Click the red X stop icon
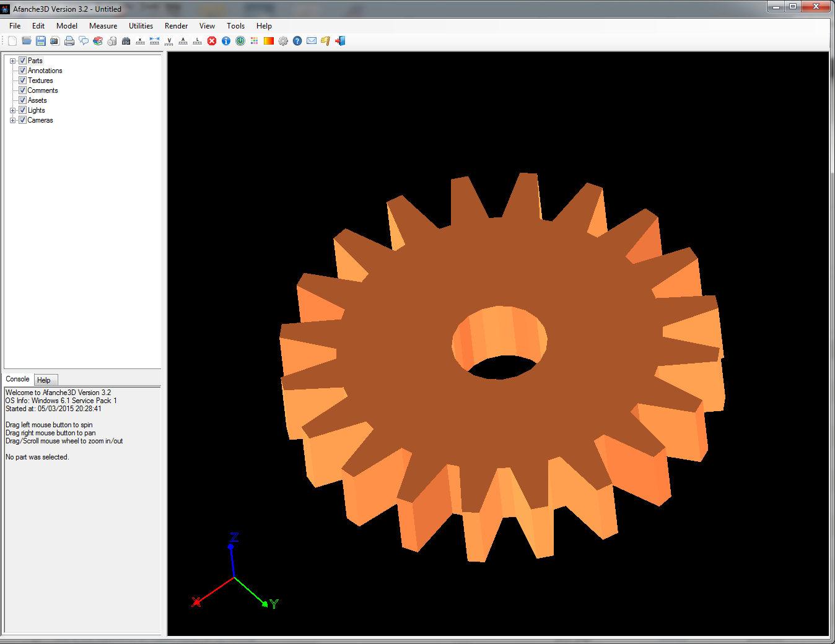835x644 pixels. tap(212, 41)
